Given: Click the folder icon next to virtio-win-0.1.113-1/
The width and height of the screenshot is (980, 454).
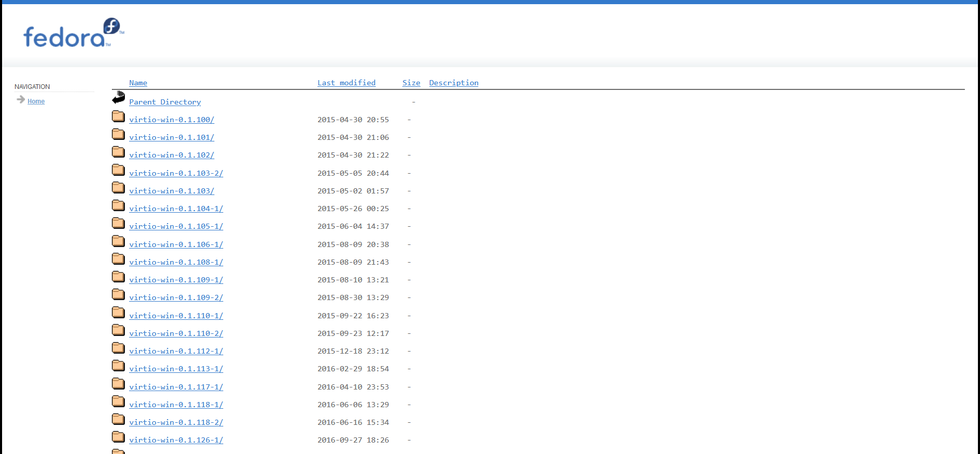Looking at the screenshot, I should [119, 366].
